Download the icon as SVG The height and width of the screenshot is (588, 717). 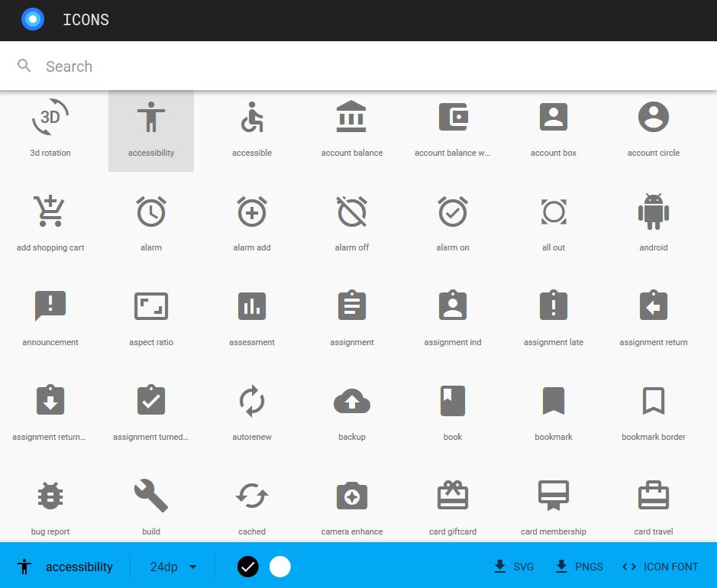[513, 567]
